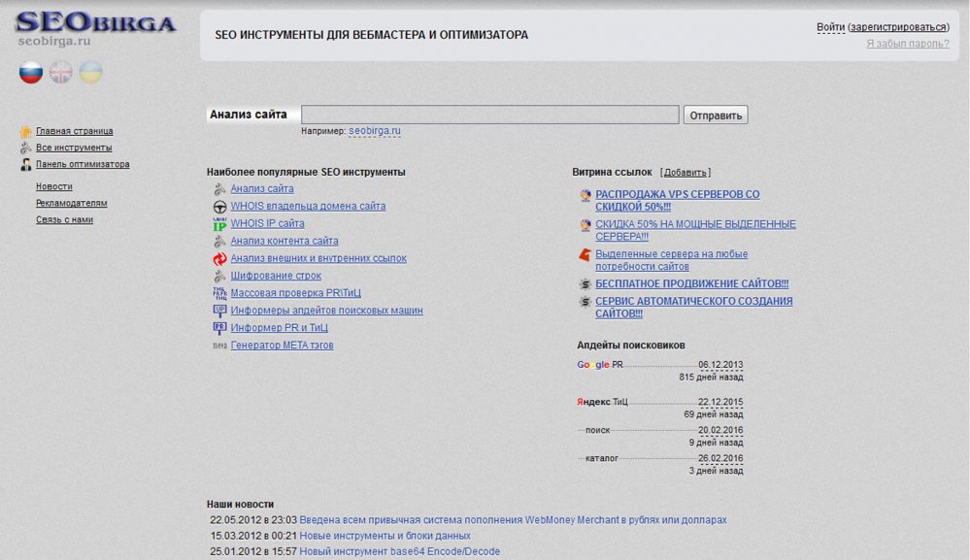Click the house icon beside Главная страница

[x=25, y=131]
